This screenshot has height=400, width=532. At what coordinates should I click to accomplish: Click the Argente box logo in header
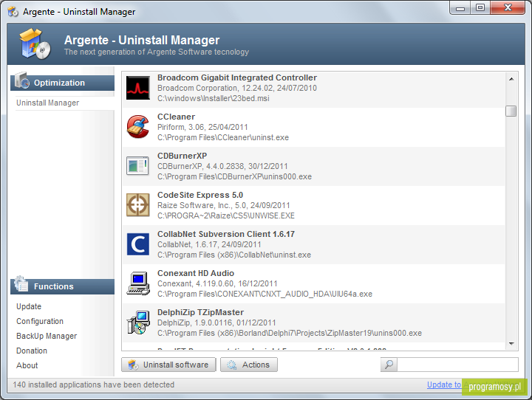pyautogui.click(x=35, y=44)
